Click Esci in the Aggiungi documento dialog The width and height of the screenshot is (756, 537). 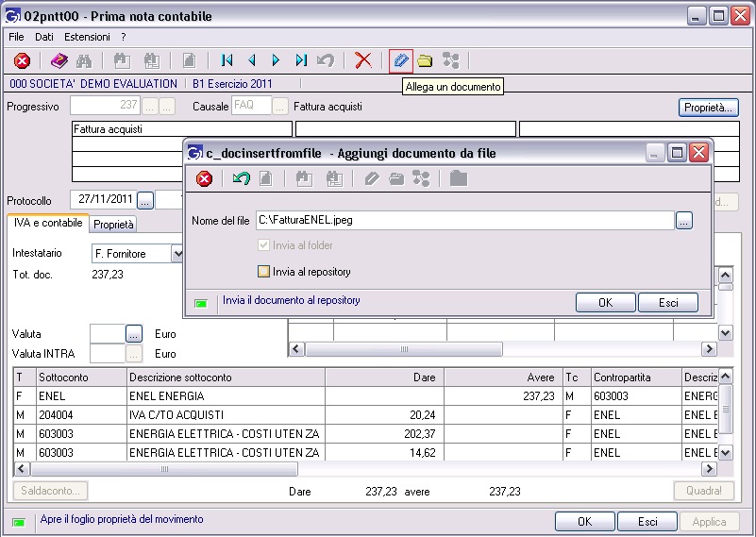(668, 303)
